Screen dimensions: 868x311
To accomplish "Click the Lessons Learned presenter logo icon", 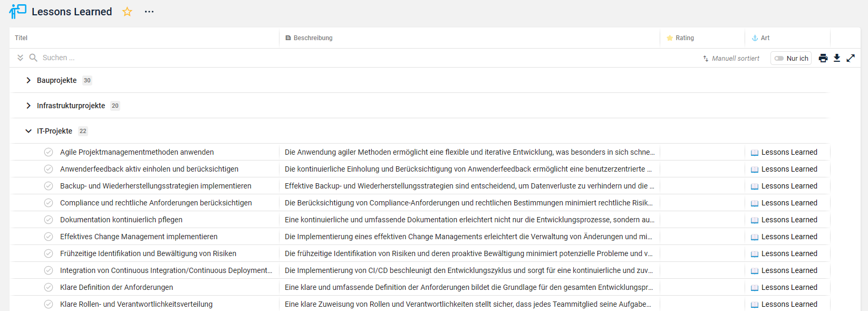I will pos(18,11).
